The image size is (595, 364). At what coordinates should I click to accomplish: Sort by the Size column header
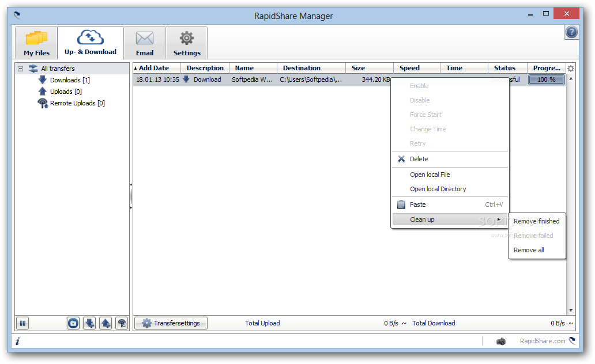point(370,68)
